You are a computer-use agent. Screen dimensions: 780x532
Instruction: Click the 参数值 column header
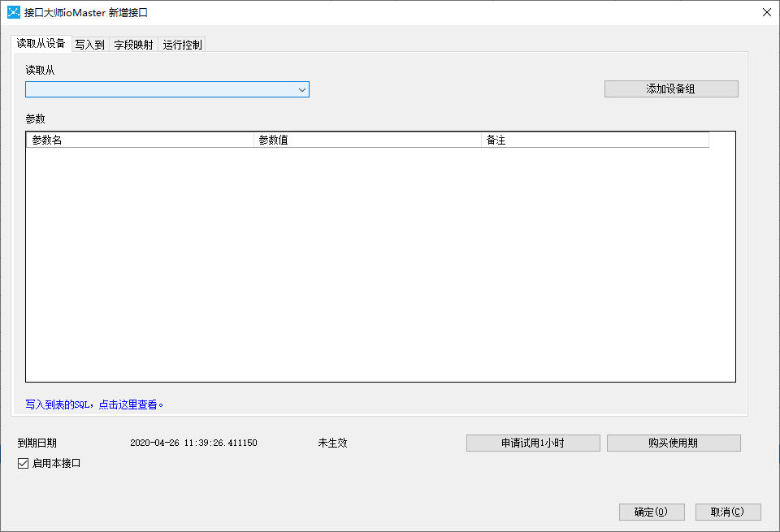click(366, 140)
